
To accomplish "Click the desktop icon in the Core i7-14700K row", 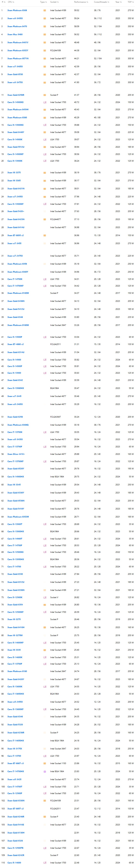I will (45, 279).
